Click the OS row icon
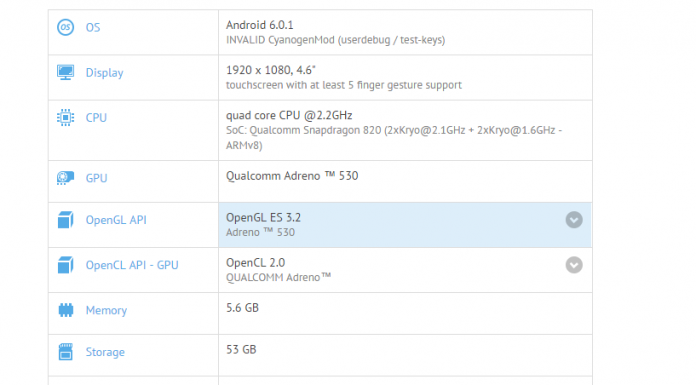The height and width of the screenshot is (385, 696). tap(65, 28)
